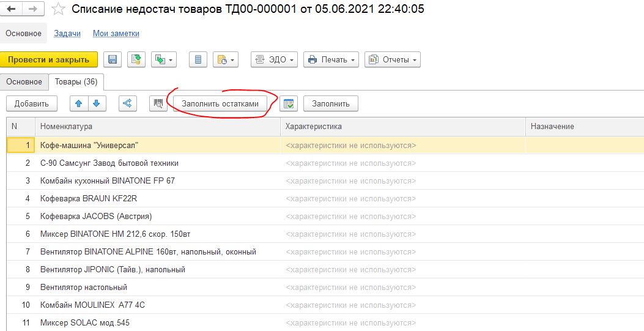
Task: Click the Характеристика column header
Action: (403, 127)
